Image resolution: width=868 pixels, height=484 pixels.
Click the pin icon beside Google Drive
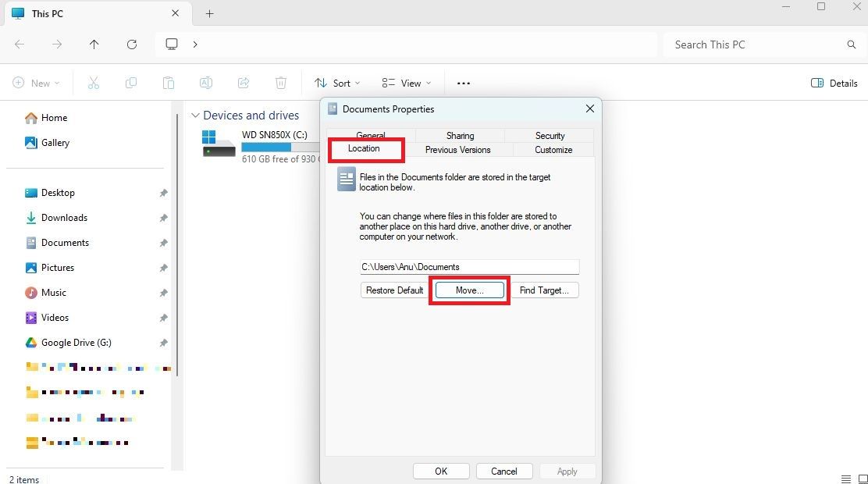click(x=163, y=342)
